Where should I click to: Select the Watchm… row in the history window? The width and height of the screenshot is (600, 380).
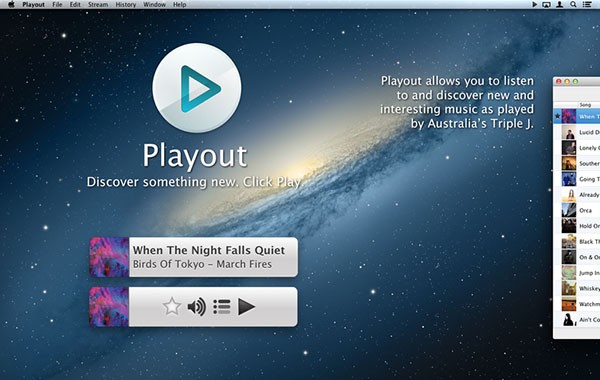[x=577, y=304]
